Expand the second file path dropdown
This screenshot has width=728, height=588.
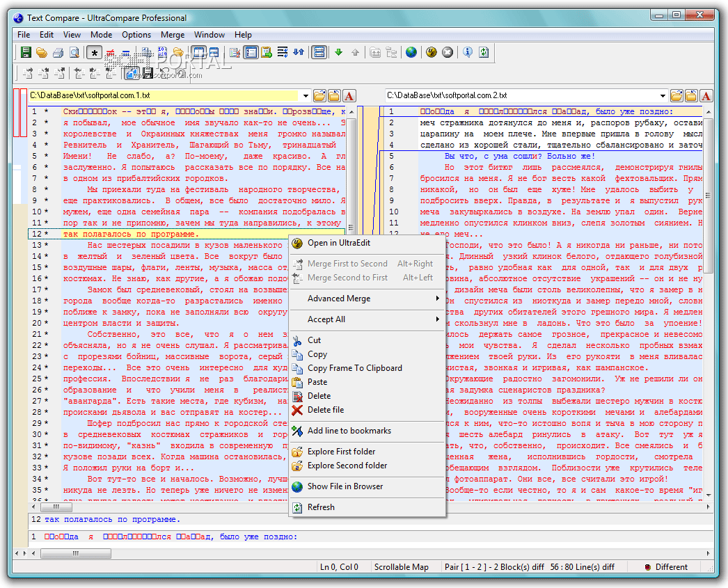coord(663,96)
